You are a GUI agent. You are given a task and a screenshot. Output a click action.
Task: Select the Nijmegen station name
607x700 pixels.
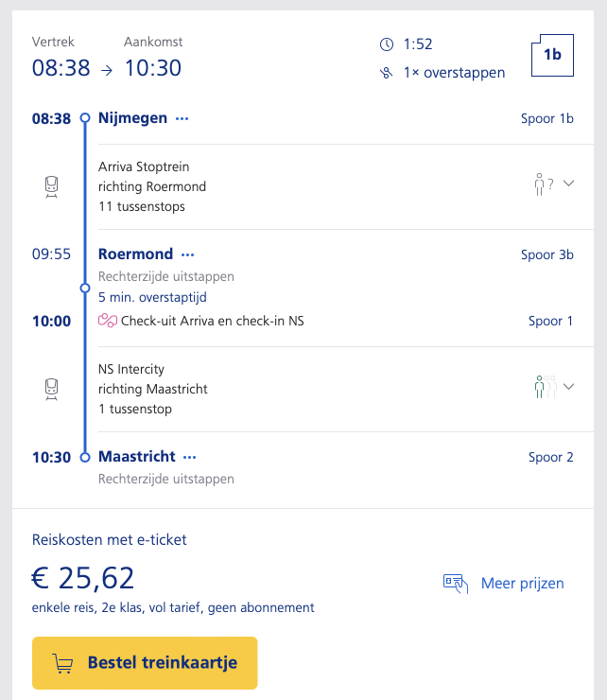tap(132, 118)
